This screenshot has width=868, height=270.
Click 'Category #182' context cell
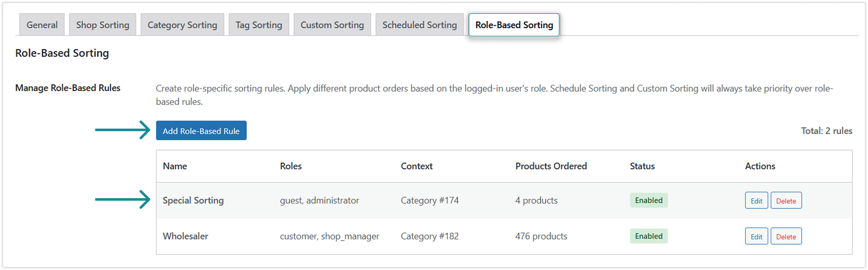click(430, 236)
